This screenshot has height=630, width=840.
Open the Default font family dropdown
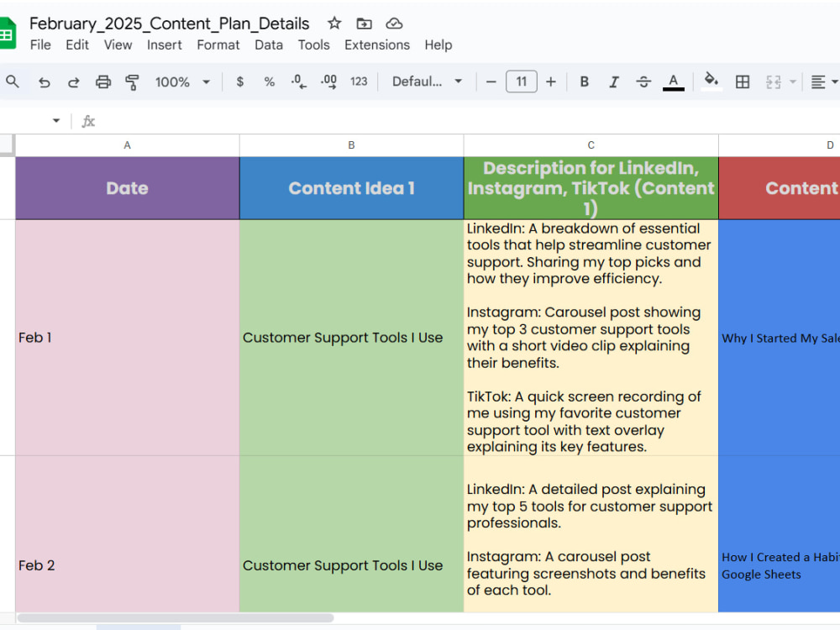[x=427, y=81]
